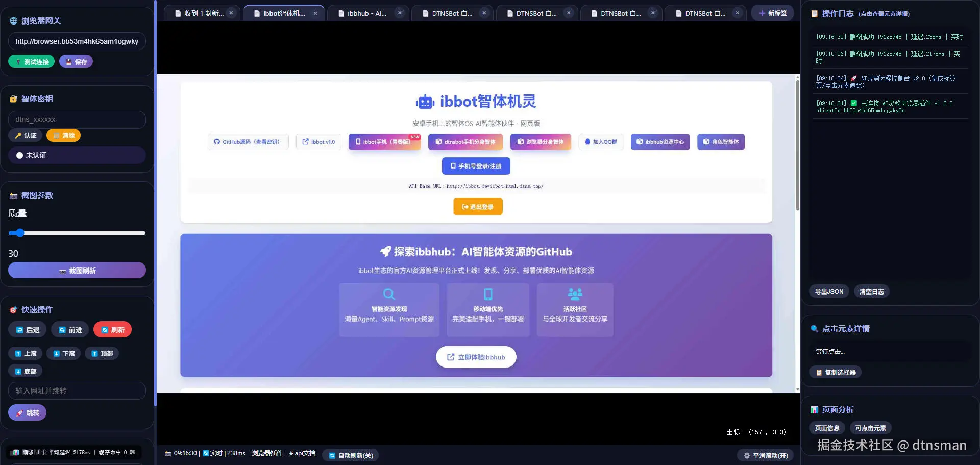Clear the log with 清空日志
980x465 pixels.
[x=871, y=291]
